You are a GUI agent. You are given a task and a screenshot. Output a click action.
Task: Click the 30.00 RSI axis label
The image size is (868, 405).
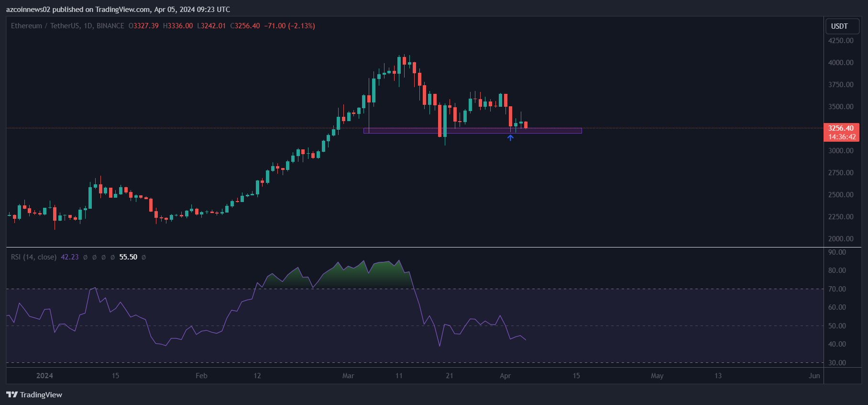(x=837, y=363)
